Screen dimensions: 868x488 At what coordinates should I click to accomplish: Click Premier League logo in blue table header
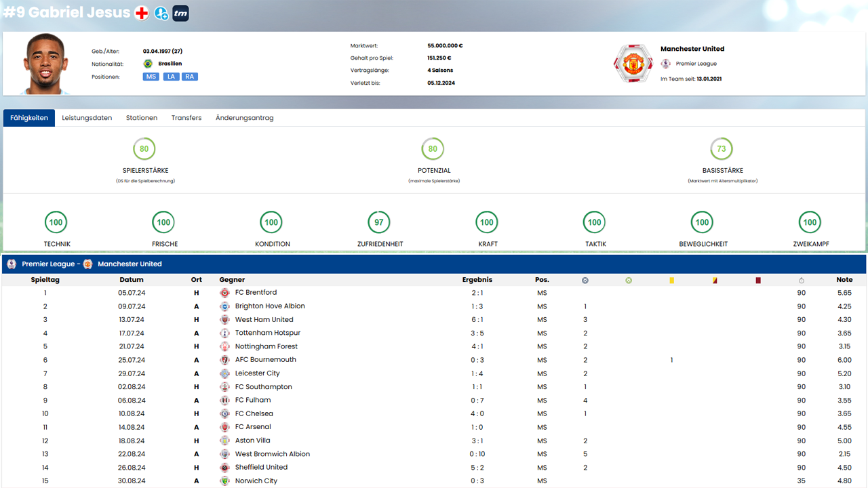[x=12, y=264]
